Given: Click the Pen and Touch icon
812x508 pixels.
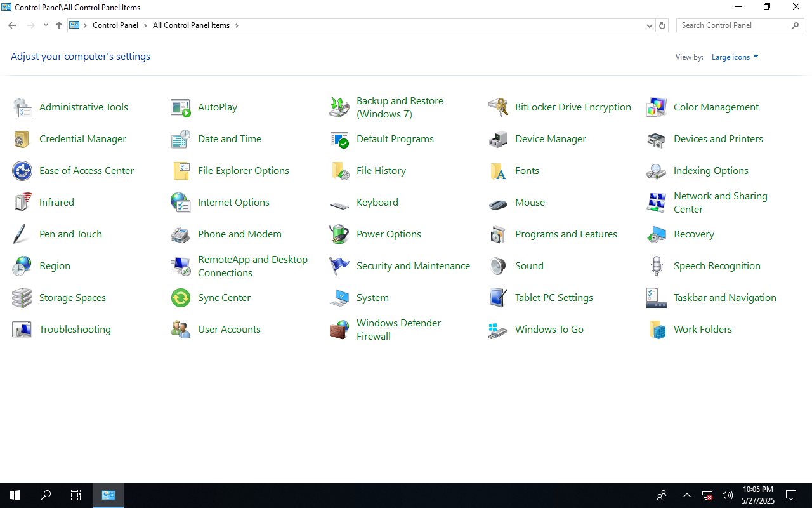Looking at the screenshot, I should pyautogui.click(x=20, y=234).
